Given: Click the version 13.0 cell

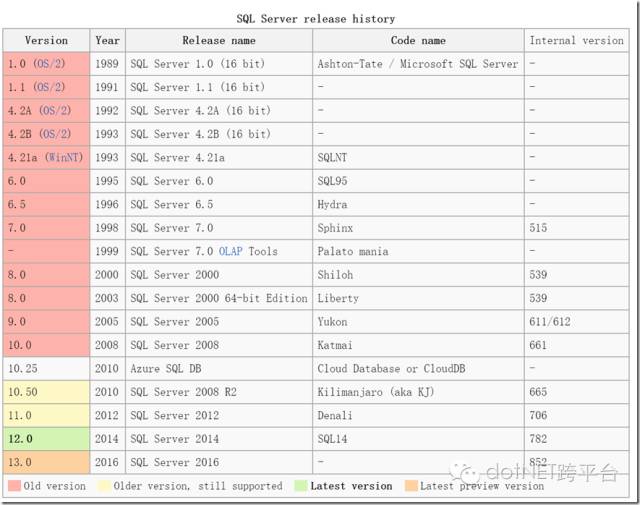Looking at the screenshot, I should 46,462.
